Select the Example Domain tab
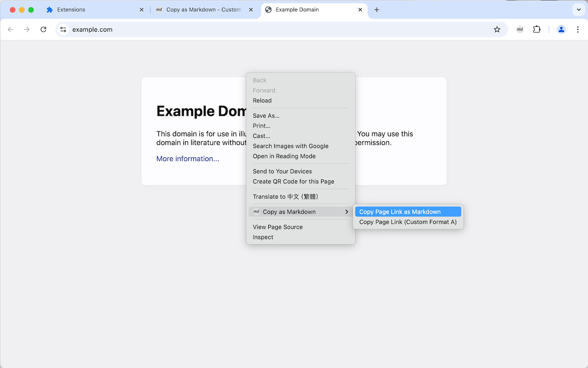The height and width of the screenshot is (368, 588). click(x=298, y=9)
